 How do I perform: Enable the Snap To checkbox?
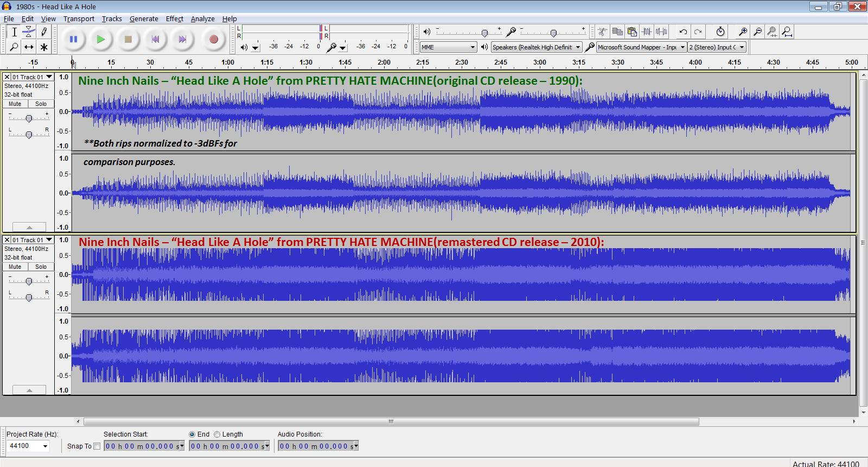(97, 446)
